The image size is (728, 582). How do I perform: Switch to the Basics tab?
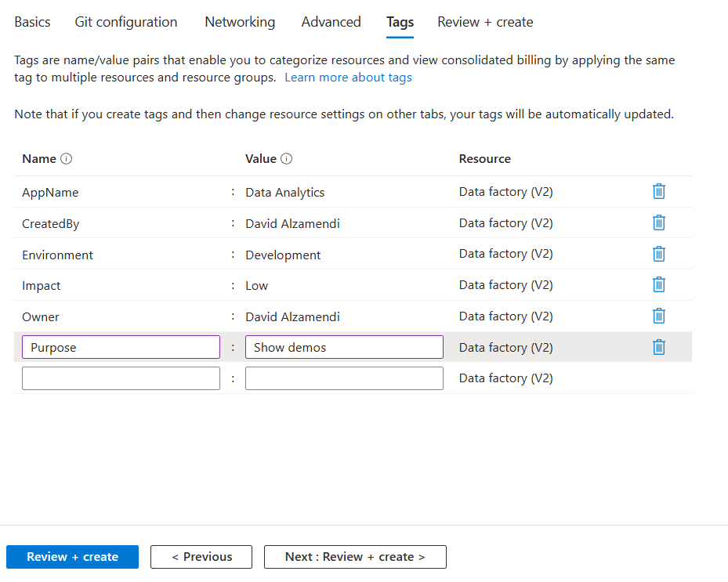pos(32,22)
